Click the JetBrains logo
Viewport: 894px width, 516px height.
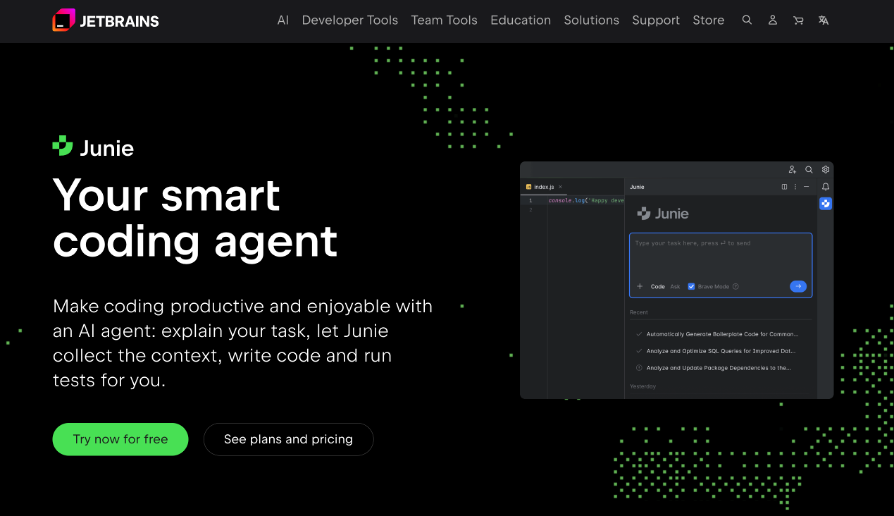click(106, 21)
